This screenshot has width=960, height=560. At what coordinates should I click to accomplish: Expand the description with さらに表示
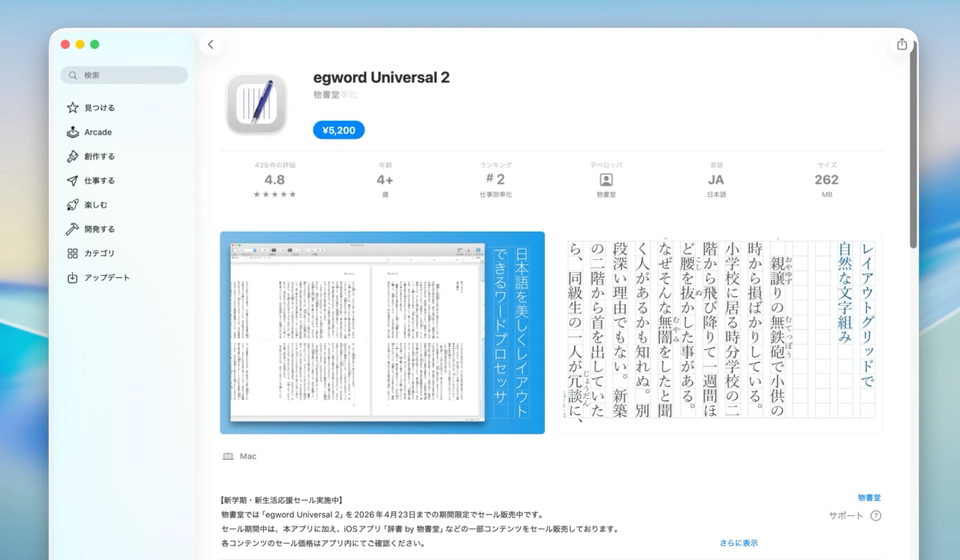point(738,543)
